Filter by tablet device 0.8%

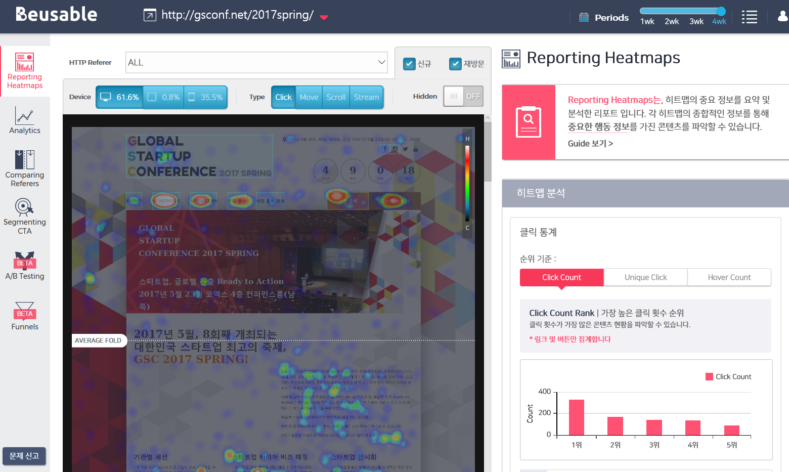tap(164, 97)
